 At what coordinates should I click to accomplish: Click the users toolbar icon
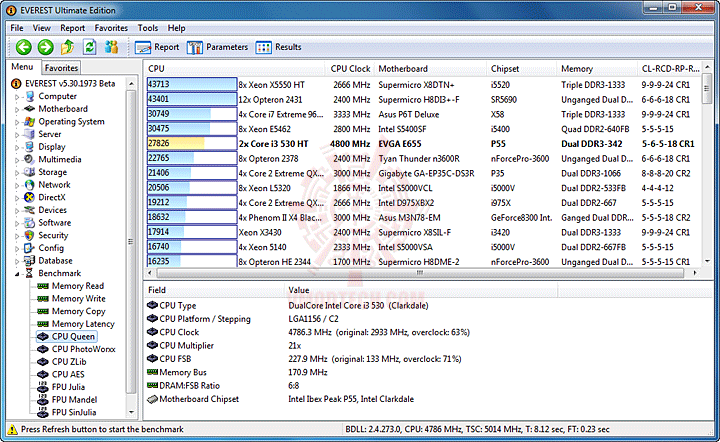click(x=111, y=47)
